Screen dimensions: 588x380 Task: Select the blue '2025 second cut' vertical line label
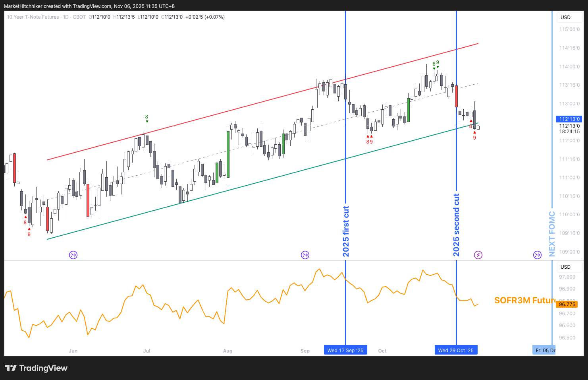click(x=456, y=225)
